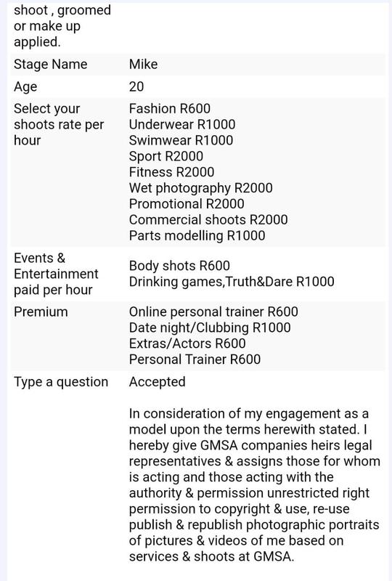Click Commercial shoots R2000 entry
Screen dimensions: 392x581
pyautogui.click(x=208, y=220)
